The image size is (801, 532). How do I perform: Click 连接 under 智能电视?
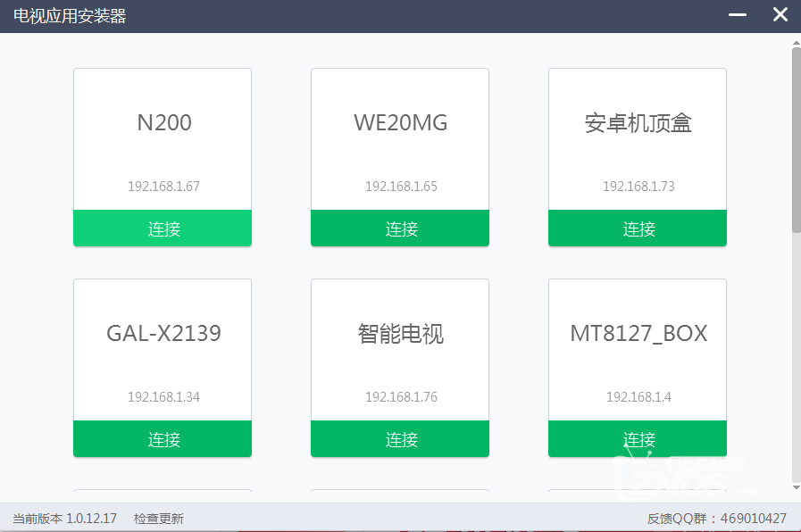click(400, 438)
